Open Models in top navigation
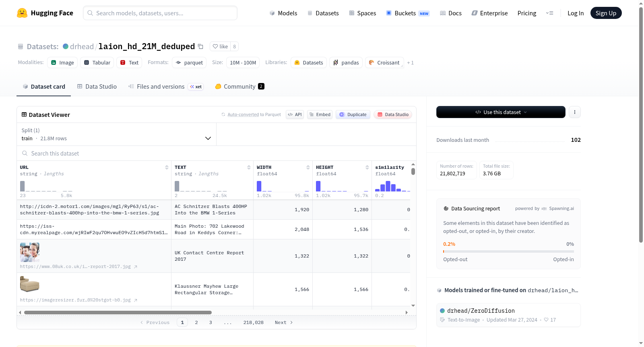Screen dimensions: 644x347 283,13
